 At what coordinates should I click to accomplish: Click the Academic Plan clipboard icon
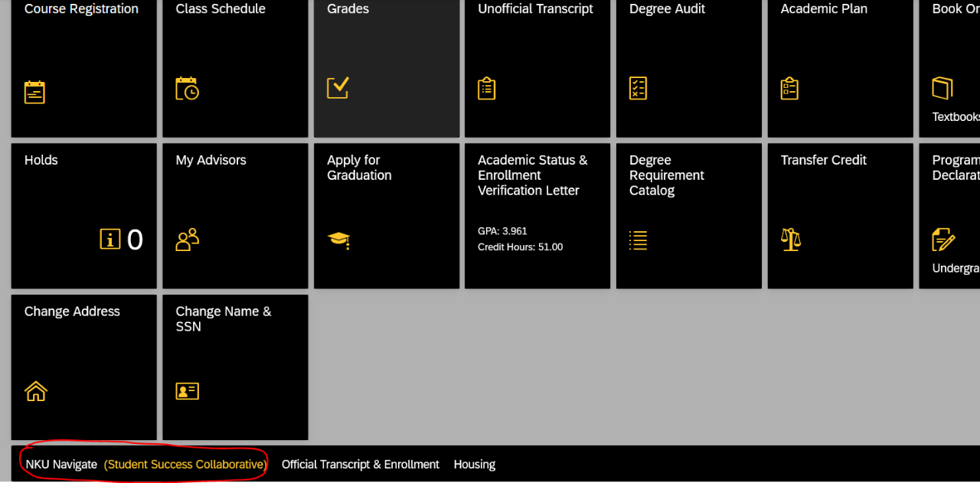(789, 88)
